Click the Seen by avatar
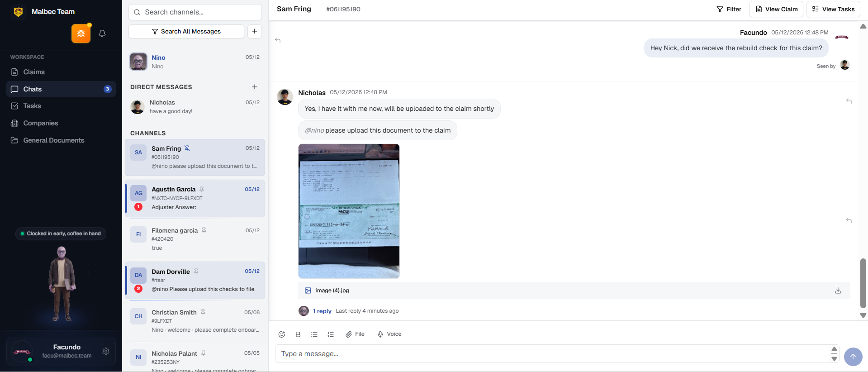The image size is (868, 372). pos(845,65)
